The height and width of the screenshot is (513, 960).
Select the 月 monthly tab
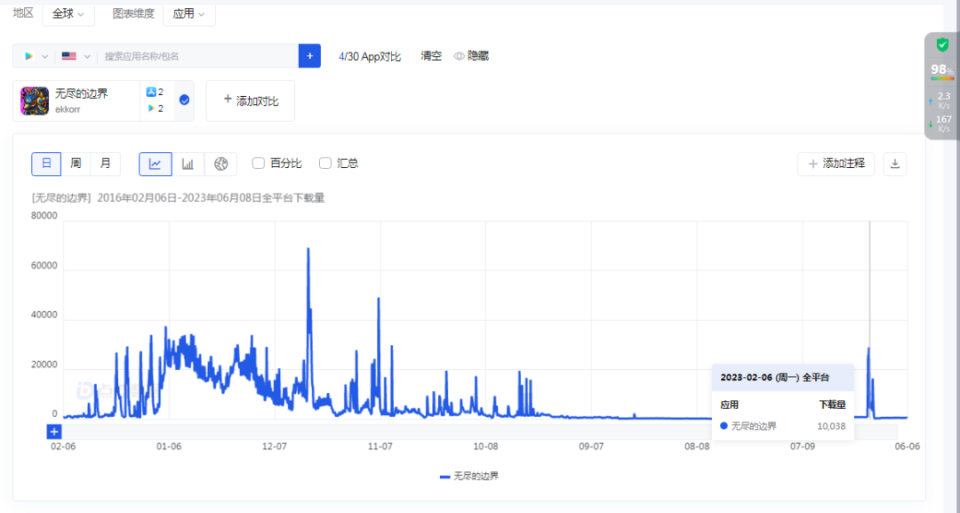pyautogui.click(x=105, y=164)
